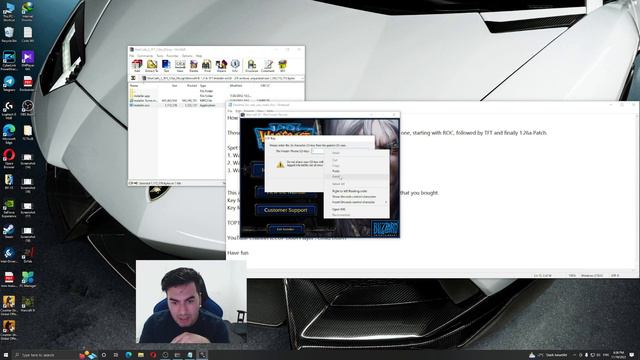Sort WinRAR list by Type column
640x360 pixels.
click(x=203, y=86)
